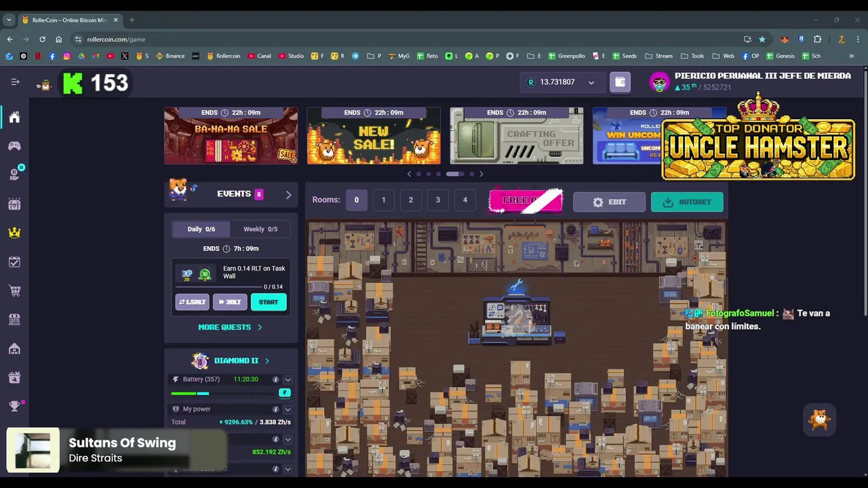Open the Ba-na-na Sale banner
The width and height of the screenshot is (868, 488).
(231, 136)
